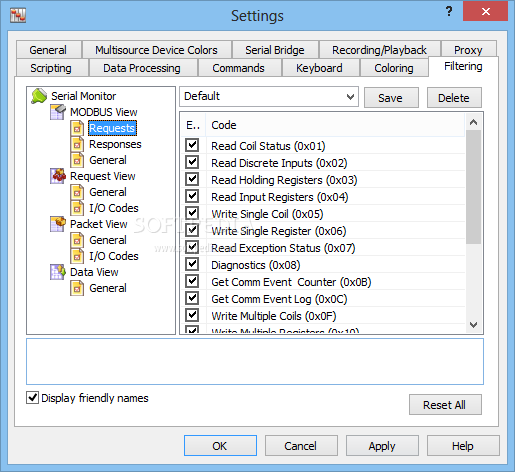Switch to the General tab
Viewport: 515px width, 472px height.
48,50
